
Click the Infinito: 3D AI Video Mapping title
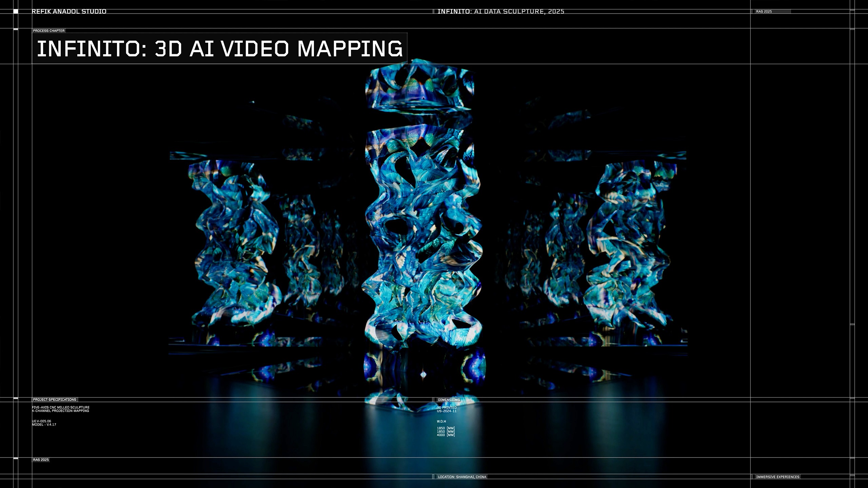point(219,48)
